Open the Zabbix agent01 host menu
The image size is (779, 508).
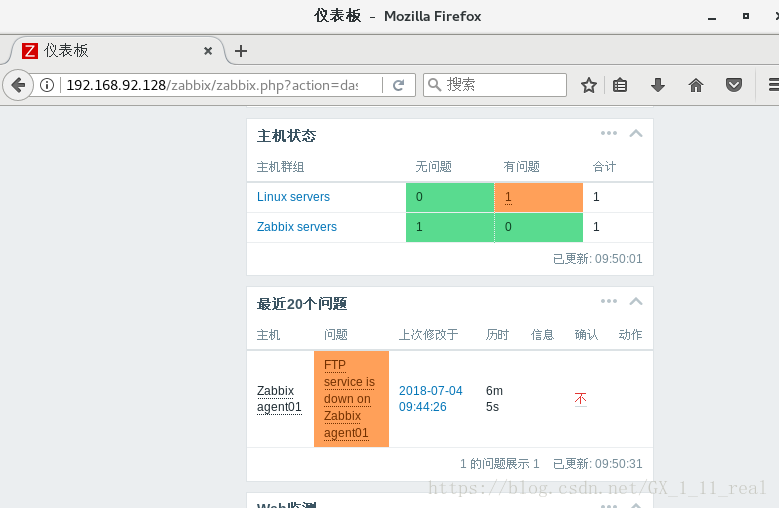pyautogui.click(x=279, y=399)
